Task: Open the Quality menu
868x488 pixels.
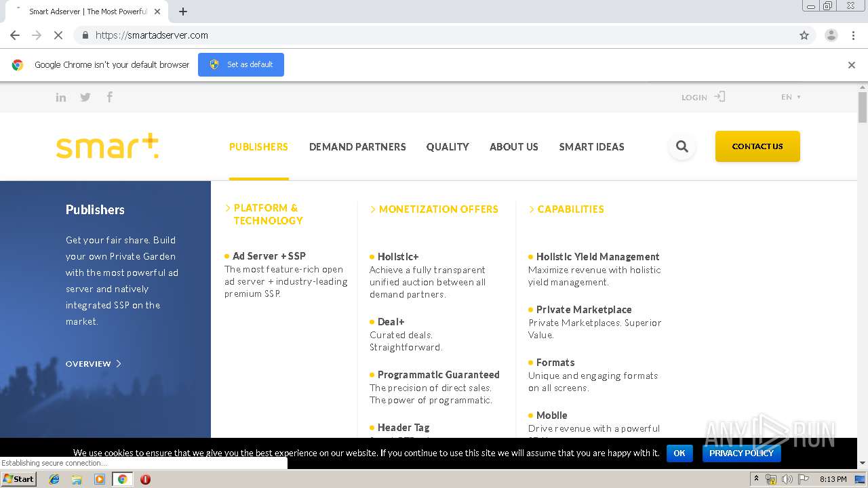Action: point(448,146)
